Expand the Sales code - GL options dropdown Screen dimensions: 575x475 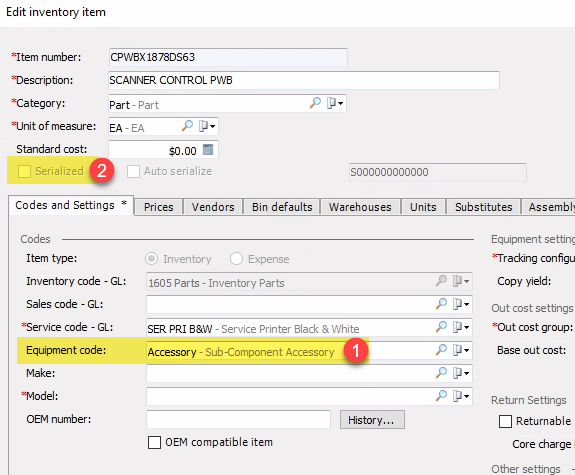pyautogui.click(x=461, y=304)
